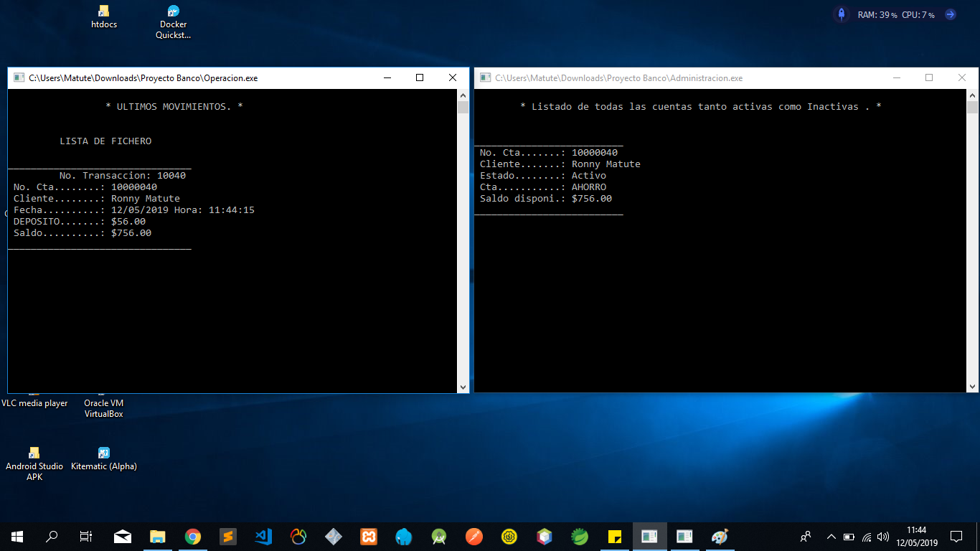Click '* ULTIMOS MOVIMIENTOS. *' heading
Image resolution: width=980 pixels, height=551 pixels.
174,106
